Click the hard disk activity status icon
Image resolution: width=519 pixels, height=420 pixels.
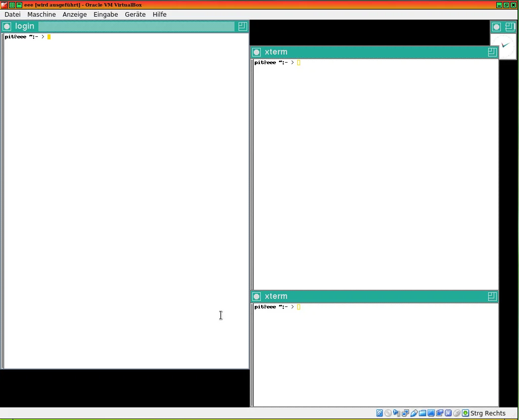pyautogui.click(x=380, y=413)
